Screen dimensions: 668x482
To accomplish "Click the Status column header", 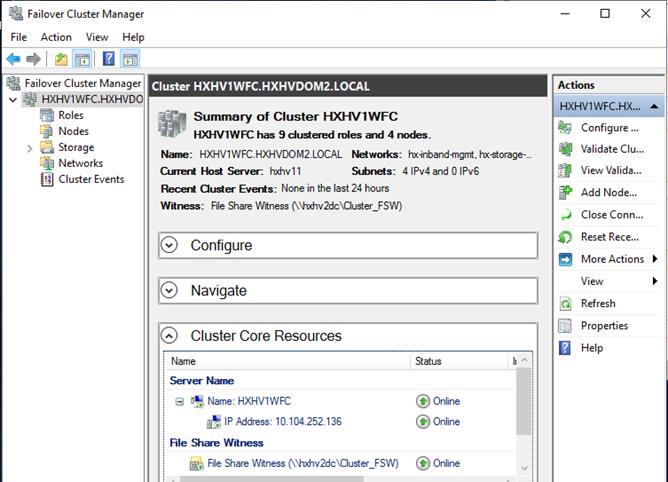I will [460, 361].
